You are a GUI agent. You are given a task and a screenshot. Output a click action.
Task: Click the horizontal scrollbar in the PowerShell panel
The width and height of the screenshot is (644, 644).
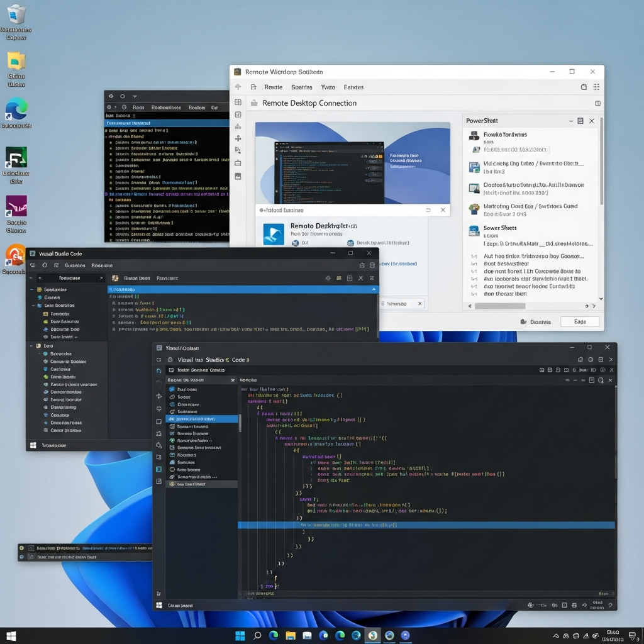click(x=500, y=306)
